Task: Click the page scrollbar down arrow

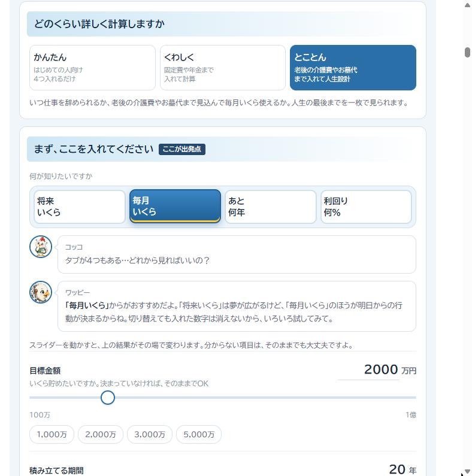Action: (467, 471)
